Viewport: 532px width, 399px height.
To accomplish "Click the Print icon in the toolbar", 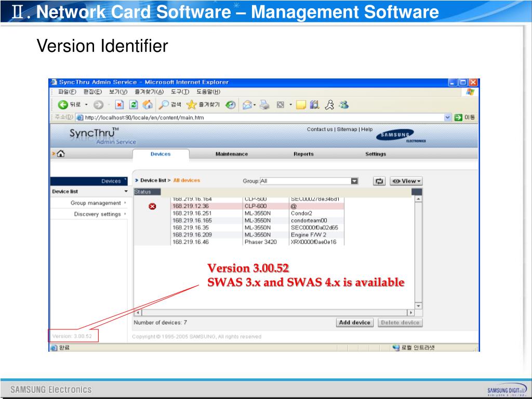I will [264, 105].
